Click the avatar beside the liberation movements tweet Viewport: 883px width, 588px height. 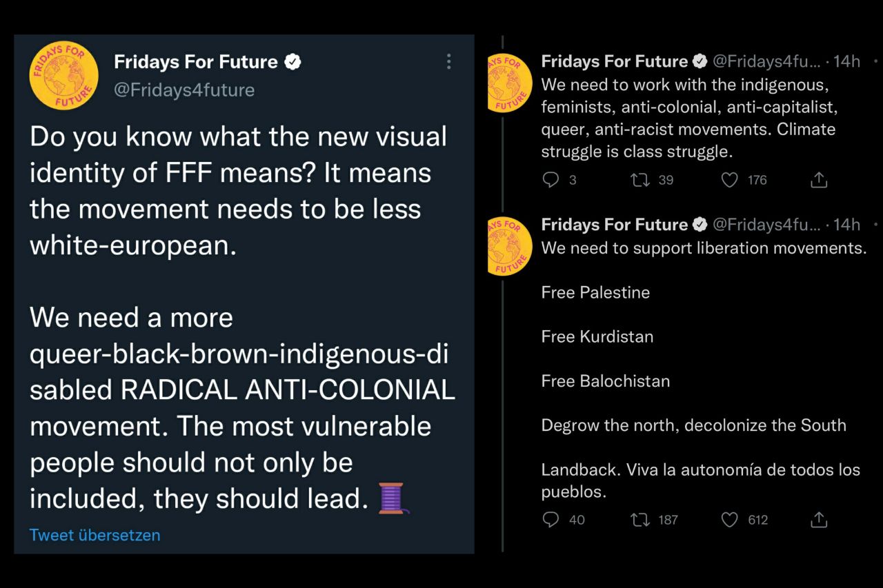(510, 245)
